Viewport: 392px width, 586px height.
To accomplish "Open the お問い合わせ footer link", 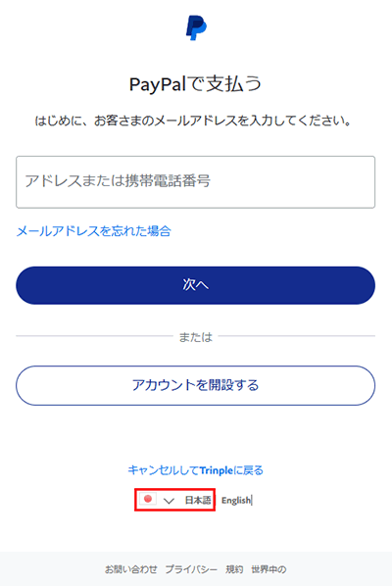I will coord(130,569).
